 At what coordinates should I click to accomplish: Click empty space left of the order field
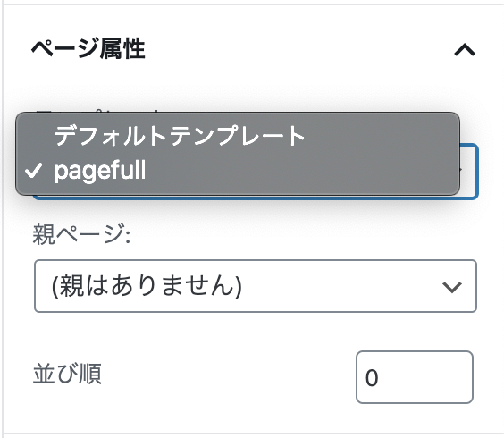click(229, 377)
